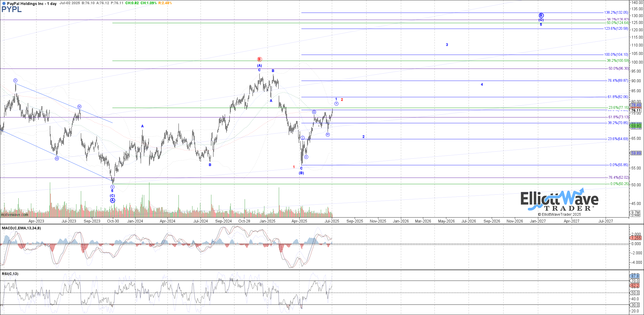Click the circled ii wave label at April 2023 high
The height and width of the screenshot is (315, 644).
click(15, 81)
